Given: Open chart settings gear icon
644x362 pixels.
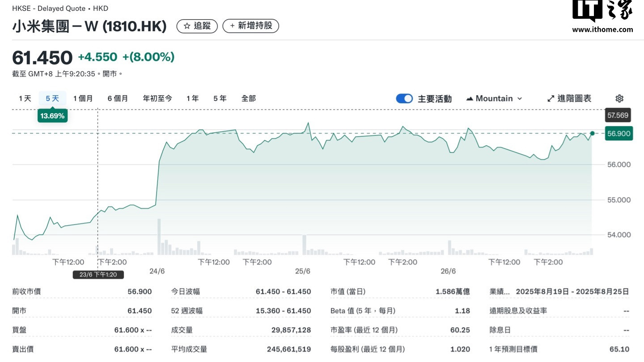Looking at the screenshot, I should click(x=619, y=98).
